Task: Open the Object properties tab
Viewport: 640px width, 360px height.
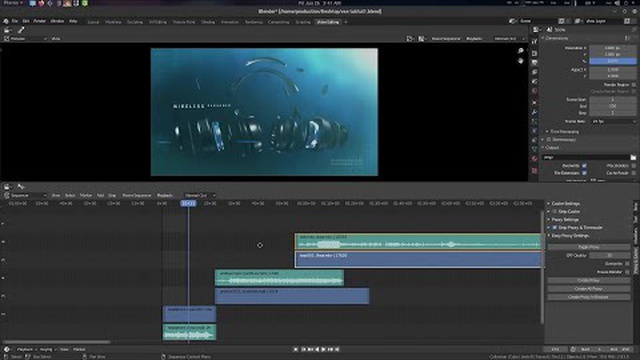Action: point(534,102)
